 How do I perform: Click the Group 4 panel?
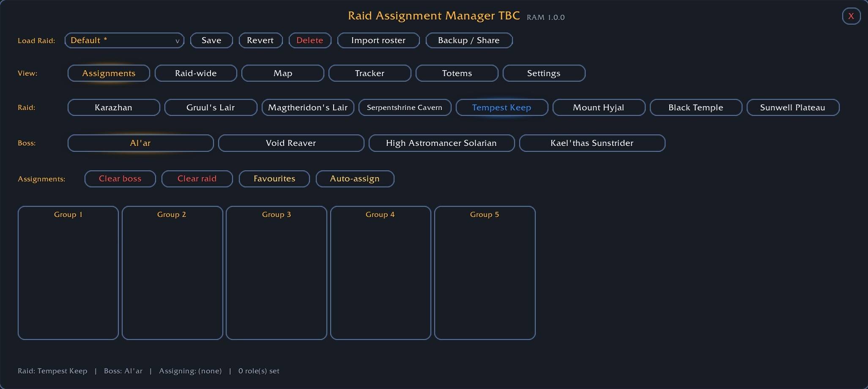[x=381, y=273]
